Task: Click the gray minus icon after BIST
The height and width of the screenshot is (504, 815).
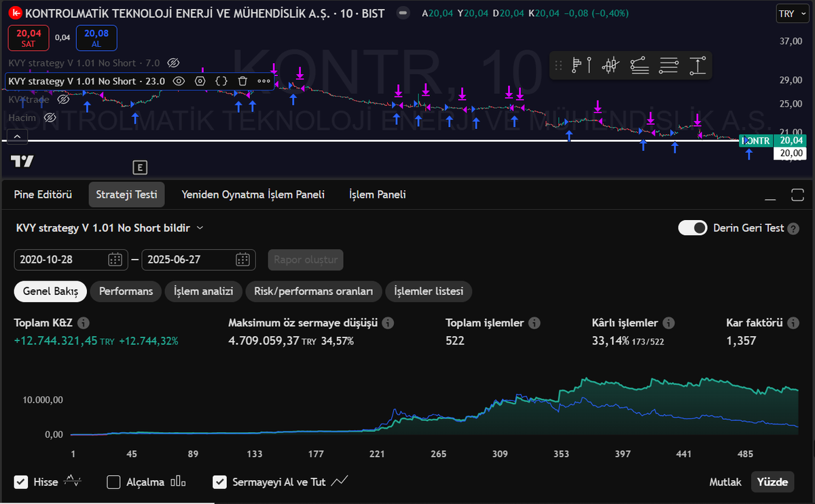Action: click(403, 13)
